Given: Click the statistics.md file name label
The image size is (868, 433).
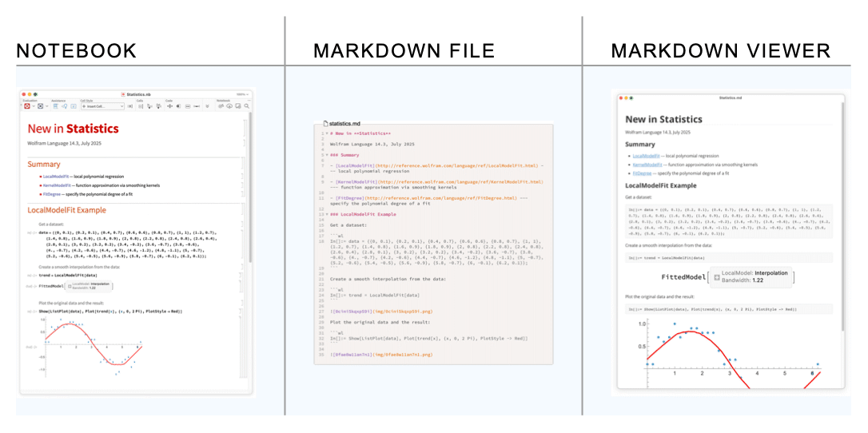Looking at the screenshot, I should [x=344, y=123].
